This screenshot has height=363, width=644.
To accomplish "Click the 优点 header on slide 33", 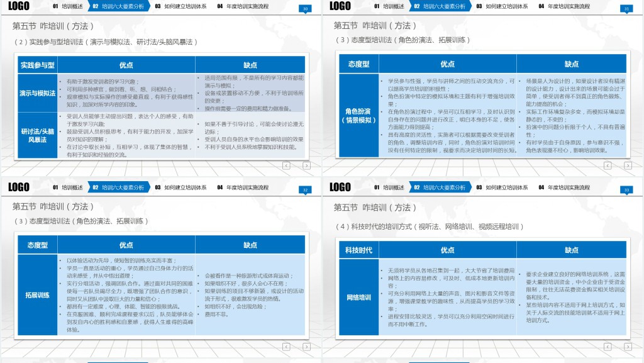I will pos(447,250).
